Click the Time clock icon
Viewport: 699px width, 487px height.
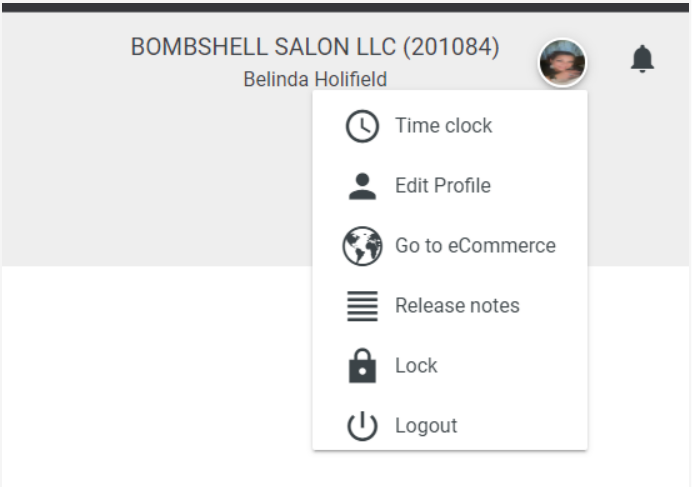point(362,127)
